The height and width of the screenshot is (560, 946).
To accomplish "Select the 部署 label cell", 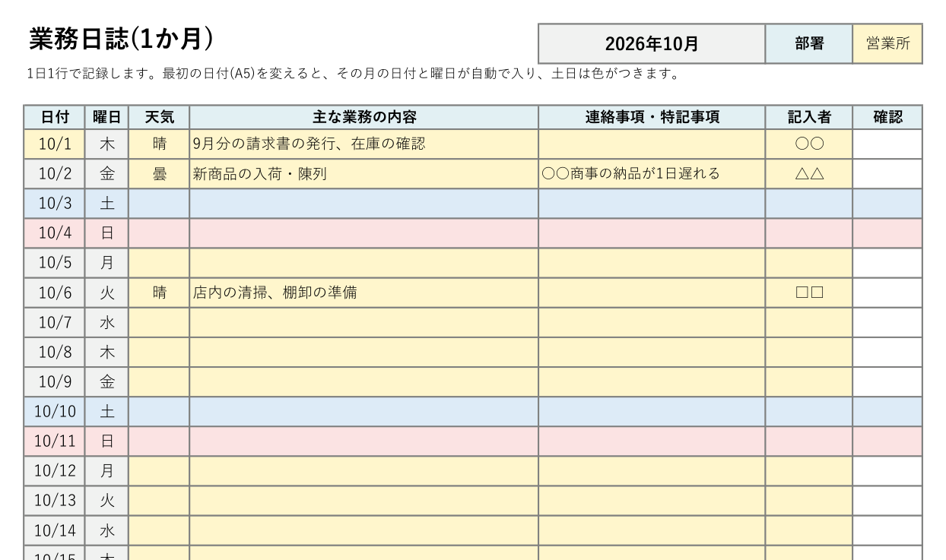I will click(809, 43).
